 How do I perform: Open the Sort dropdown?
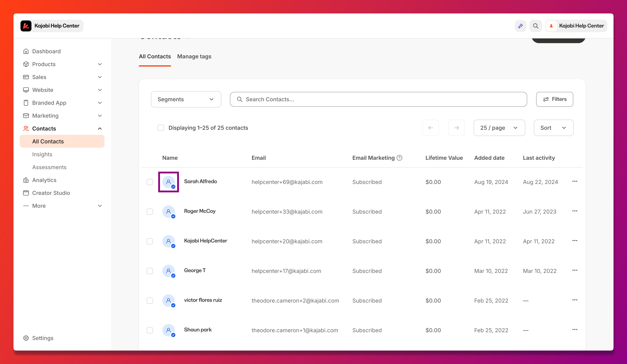click(553, 128)
